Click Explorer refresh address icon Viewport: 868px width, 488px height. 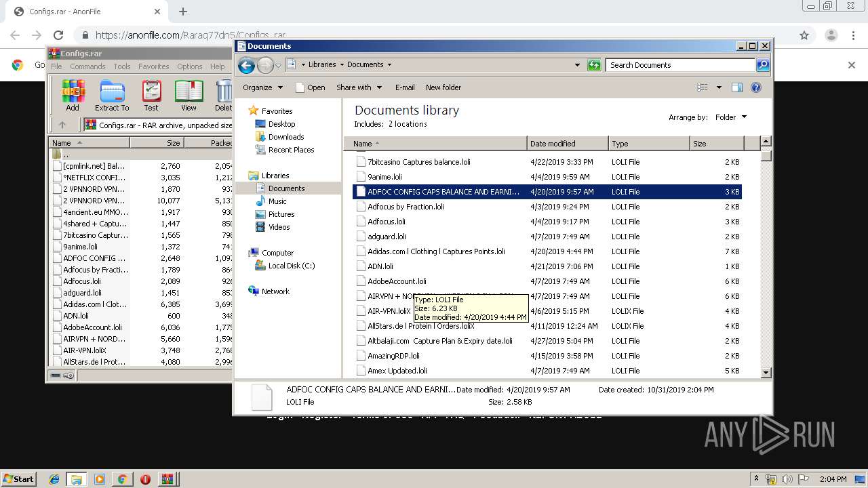[594, 65]
